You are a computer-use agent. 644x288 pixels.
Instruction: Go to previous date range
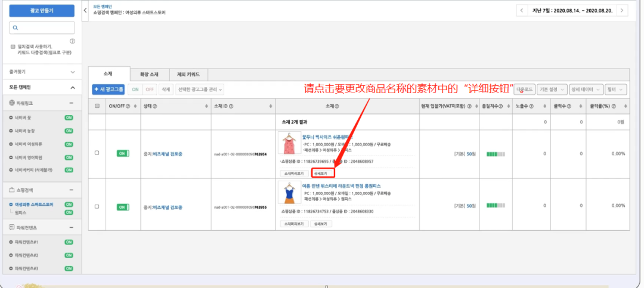click(x=522, y=11)
